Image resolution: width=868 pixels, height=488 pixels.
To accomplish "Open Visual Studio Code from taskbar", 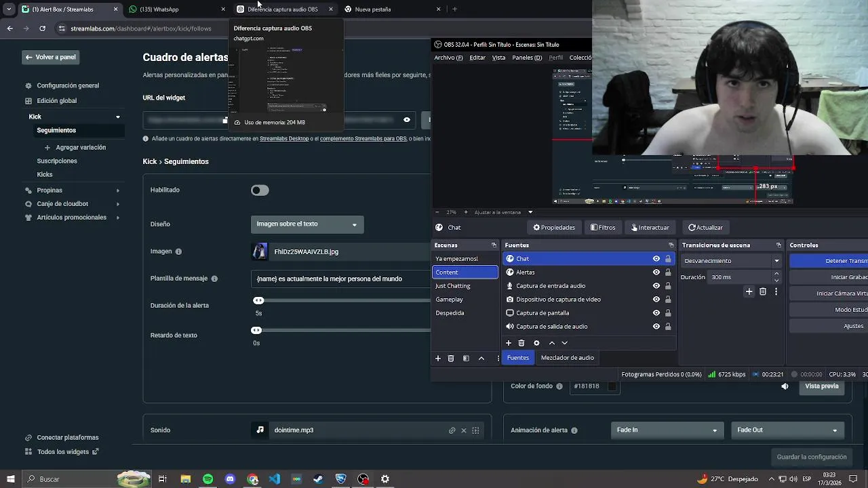I will [x=274, y=479].
